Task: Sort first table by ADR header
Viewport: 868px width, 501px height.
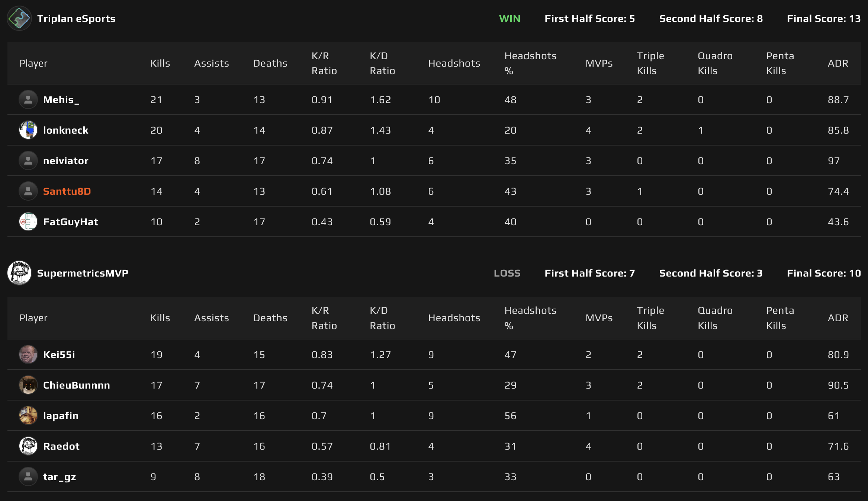Action: coord(838,63)
